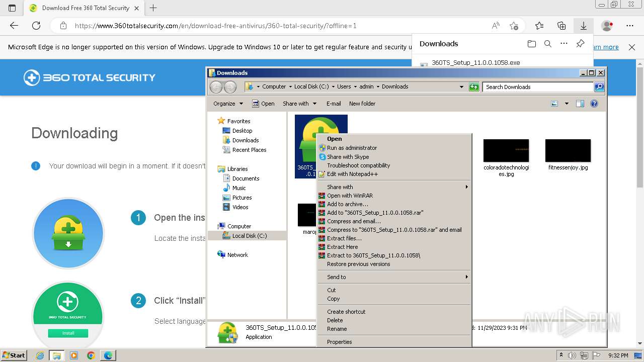
Task: Click the Start button
Action: [x=14, y=355]
